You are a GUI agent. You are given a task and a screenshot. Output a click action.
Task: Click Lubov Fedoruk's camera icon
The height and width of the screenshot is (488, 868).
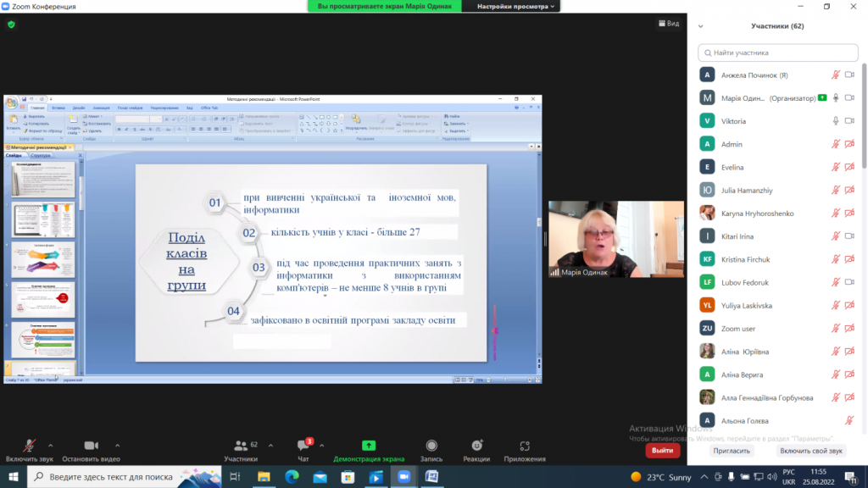(x=849, y=282)
